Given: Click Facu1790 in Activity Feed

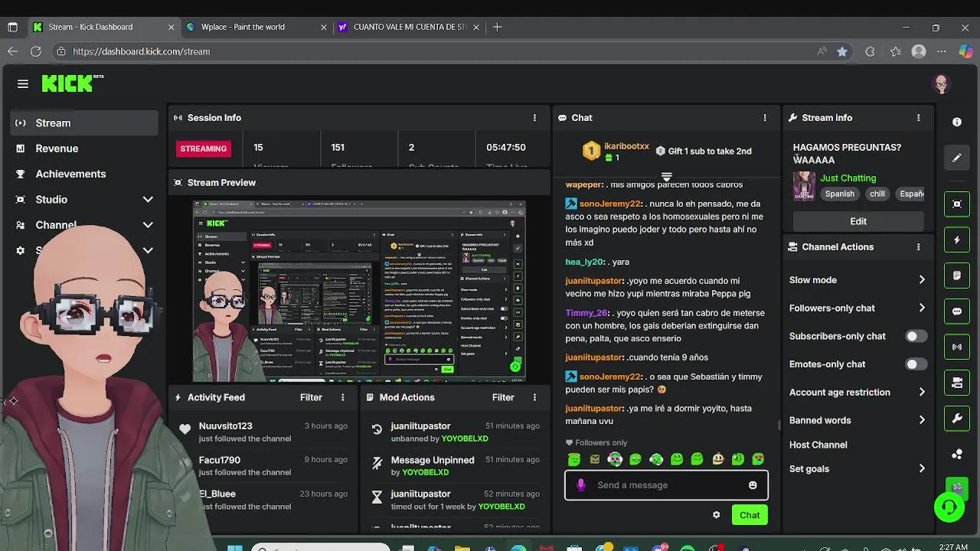Looking at the screenshot, I should tap(219, 460).
